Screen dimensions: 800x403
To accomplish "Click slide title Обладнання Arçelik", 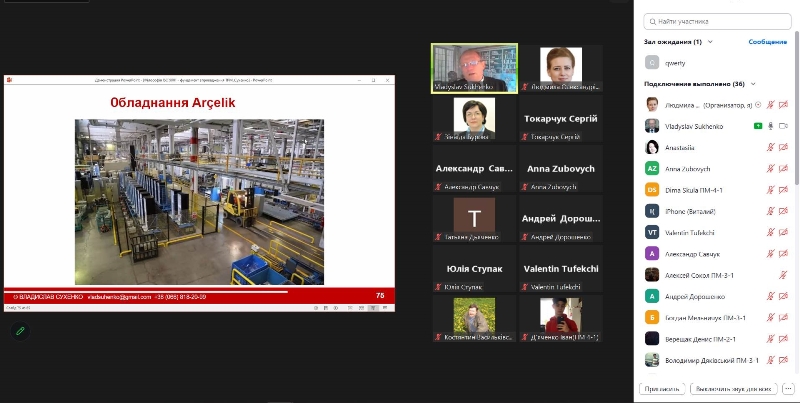I will tap(173, 103).
